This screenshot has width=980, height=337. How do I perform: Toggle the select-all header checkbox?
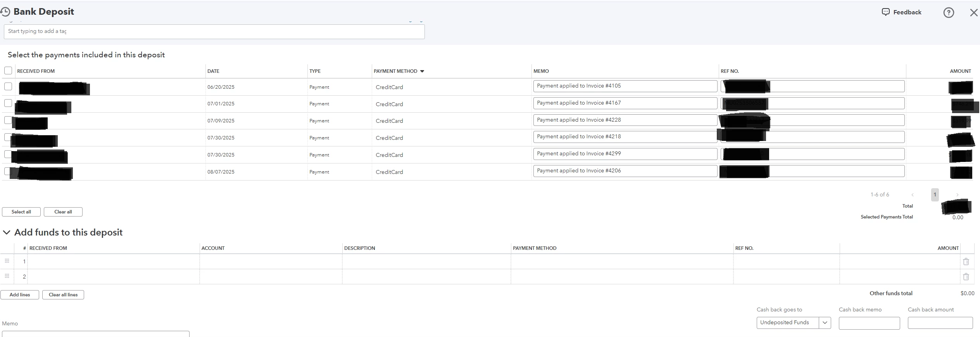pos(8,70)
